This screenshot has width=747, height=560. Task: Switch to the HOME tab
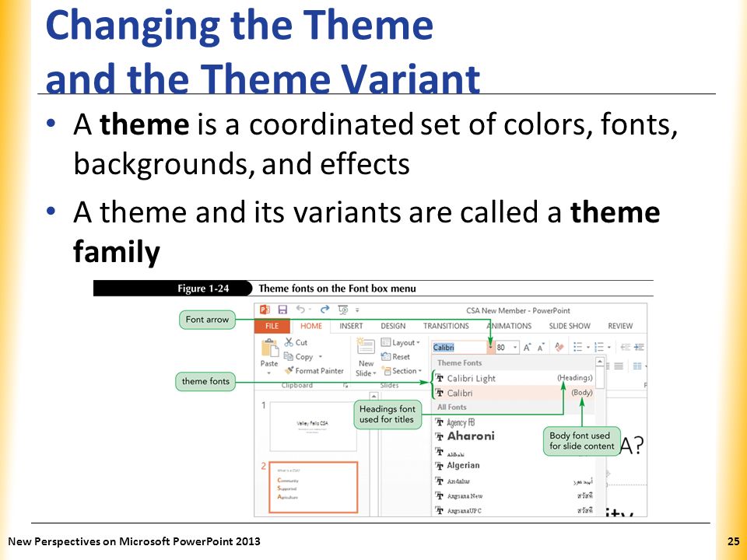(x=311, y=326)
